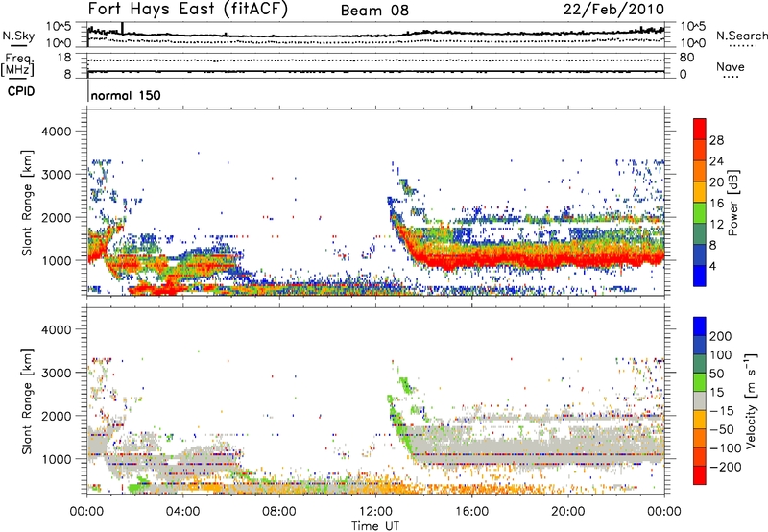This screenshot has height=532, width=768.
Task: Click the '04:00' time axis label
Action: click(x=182, y=512)
